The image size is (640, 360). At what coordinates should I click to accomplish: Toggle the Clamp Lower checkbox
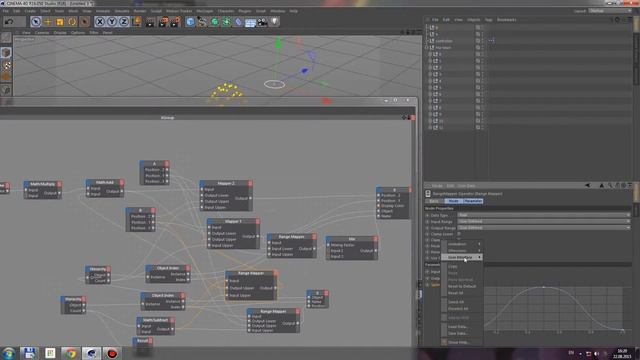pos(459,234)
